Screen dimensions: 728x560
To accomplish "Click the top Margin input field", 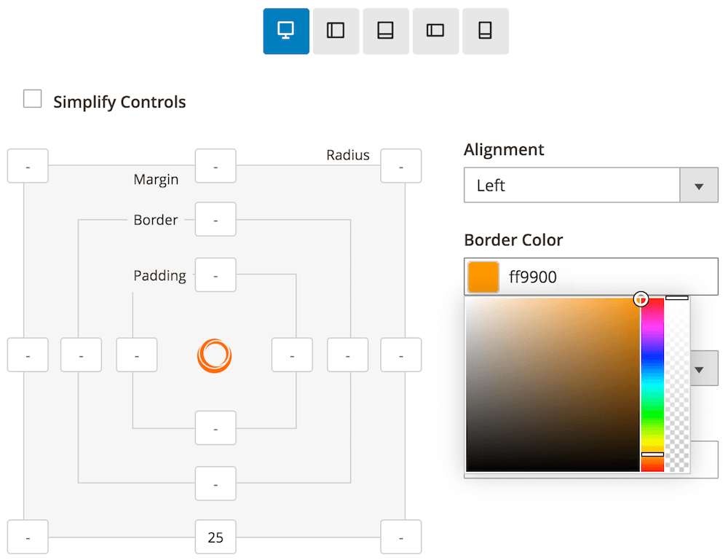I will point(215,165).
